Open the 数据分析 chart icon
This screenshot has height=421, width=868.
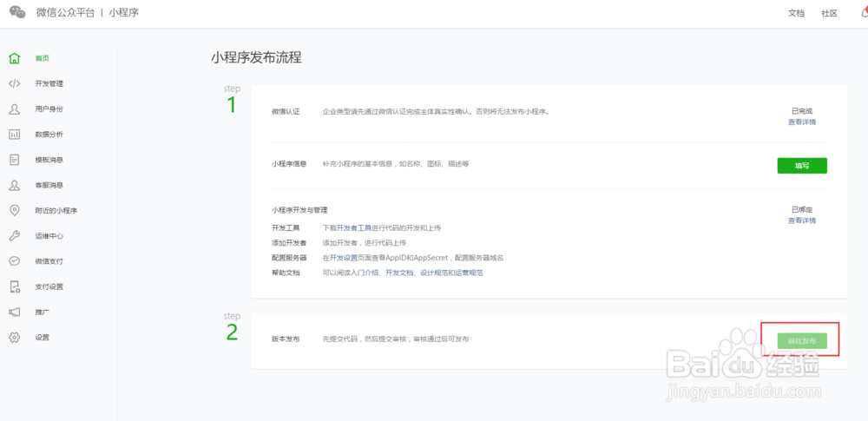[15, 134]
